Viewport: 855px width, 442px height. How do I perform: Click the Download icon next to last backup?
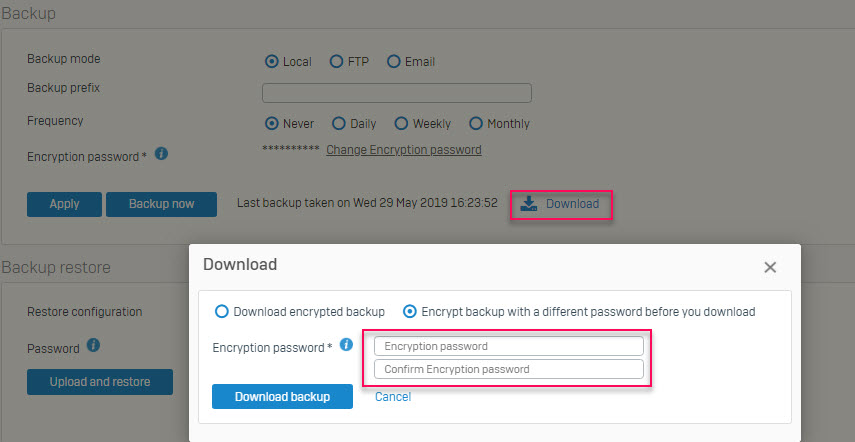pos(529,204)
